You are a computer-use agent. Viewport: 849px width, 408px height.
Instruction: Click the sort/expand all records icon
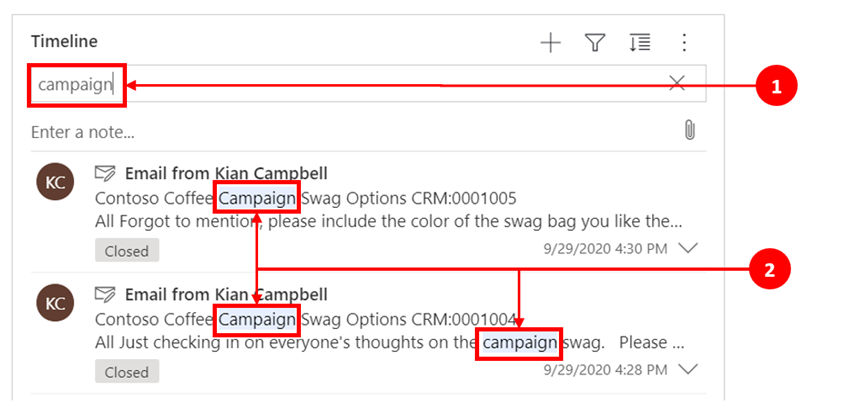640,42
